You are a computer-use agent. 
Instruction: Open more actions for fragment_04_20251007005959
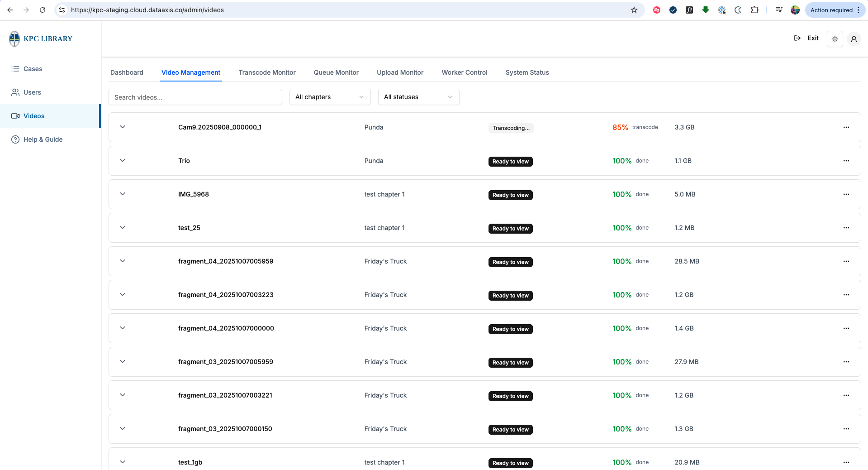(x=846, y=261)
